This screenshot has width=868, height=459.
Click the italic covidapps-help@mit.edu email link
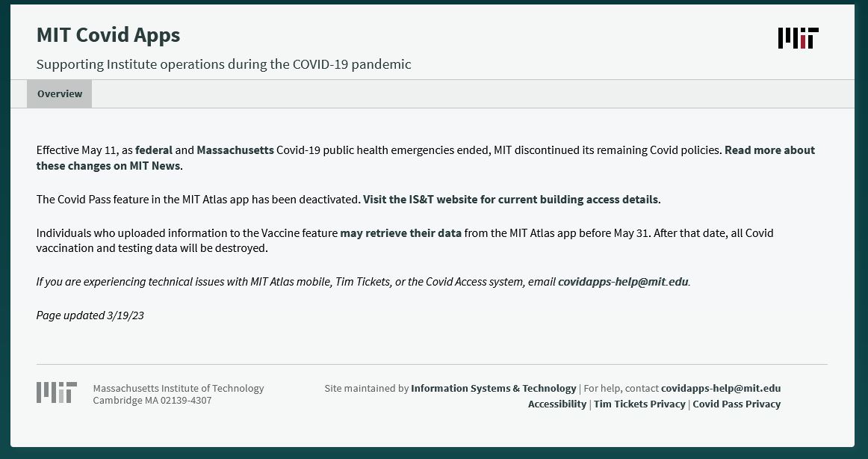coord(623,282)
